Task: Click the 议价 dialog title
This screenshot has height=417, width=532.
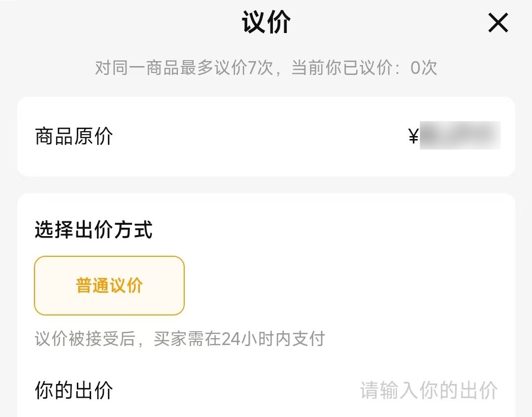Action: [266, 22]
